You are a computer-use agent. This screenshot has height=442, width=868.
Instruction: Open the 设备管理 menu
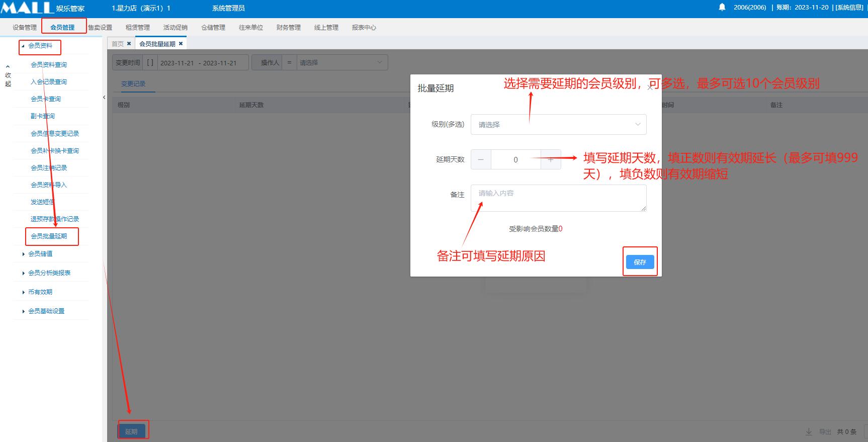coord(25,28)
